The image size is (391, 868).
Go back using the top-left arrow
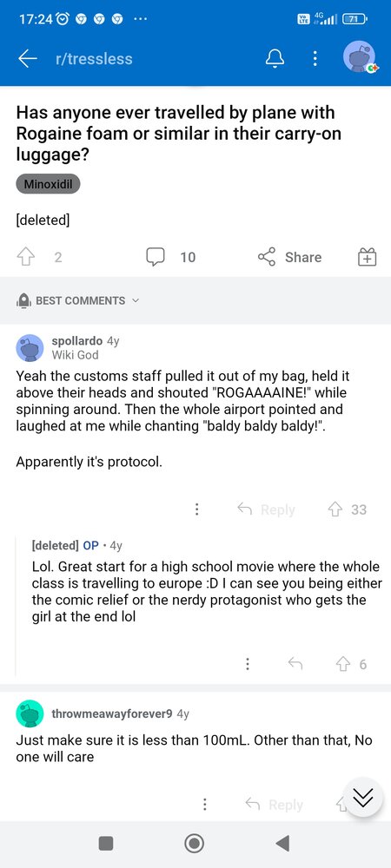tap(27, 59)
